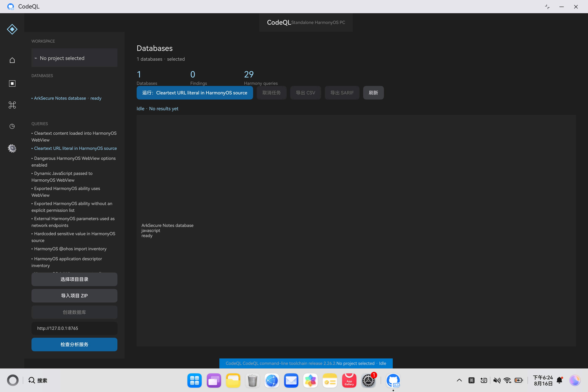Open system Settings with the badge in the dock
The height and width of the screenshot is (392, 588).
coord(368,381)
